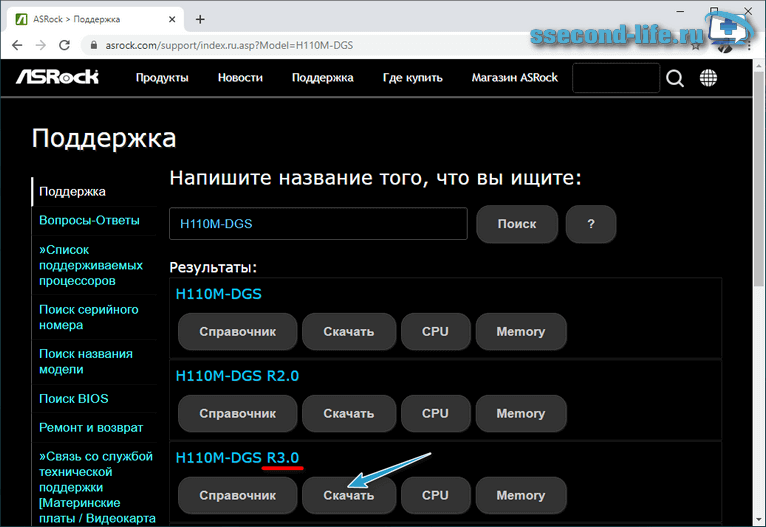Focus the browser address bar URL
This screenshot has width=766, height=527.
[229, 45]
